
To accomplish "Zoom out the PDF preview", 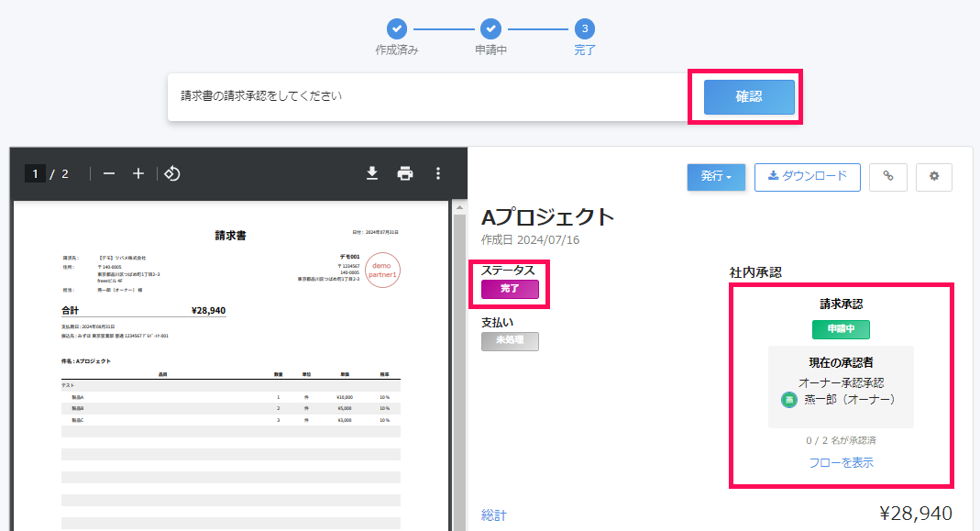I will (x=109, y=173).
